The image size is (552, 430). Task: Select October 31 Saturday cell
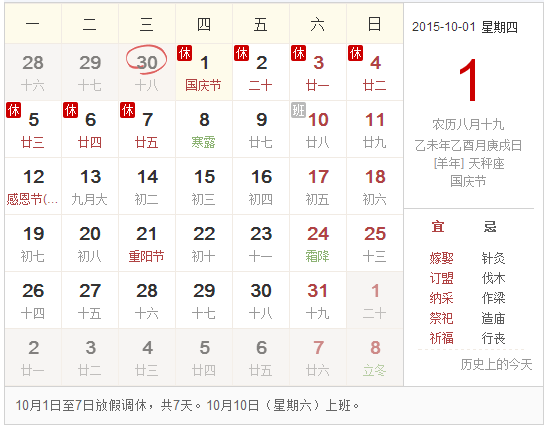click(318, 300)
